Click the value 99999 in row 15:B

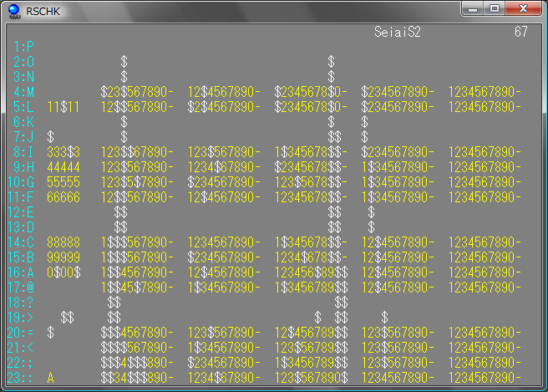coord(63,257)
